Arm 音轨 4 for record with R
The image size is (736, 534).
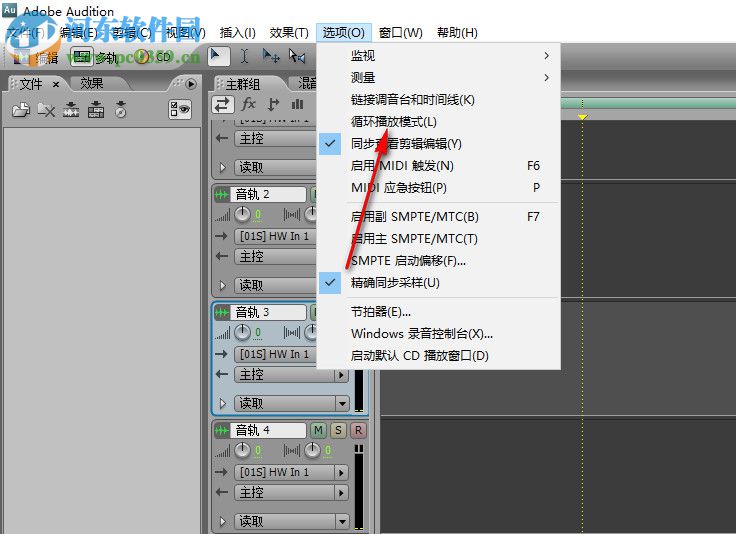coord(358,430)
